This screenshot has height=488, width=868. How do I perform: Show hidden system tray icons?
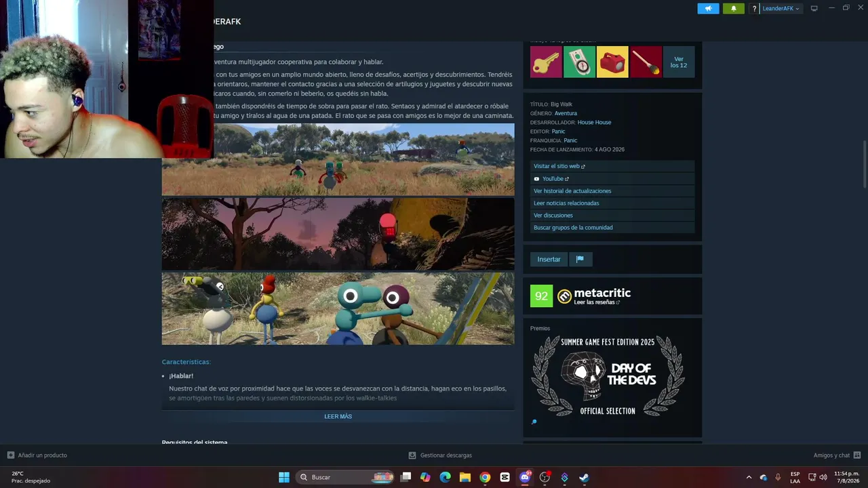pos(749,477)
